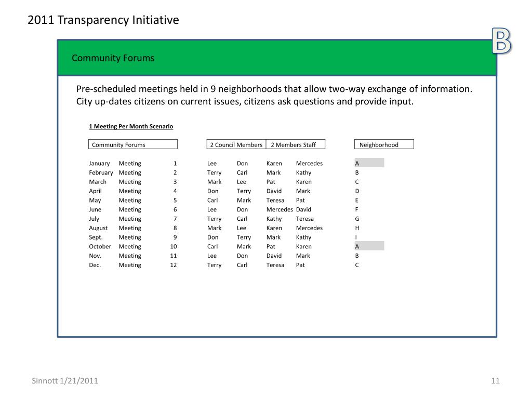Select the 1 Meeting Per Month Scenario heading
This screenshot has height=399, width=532.
[131, 127]
